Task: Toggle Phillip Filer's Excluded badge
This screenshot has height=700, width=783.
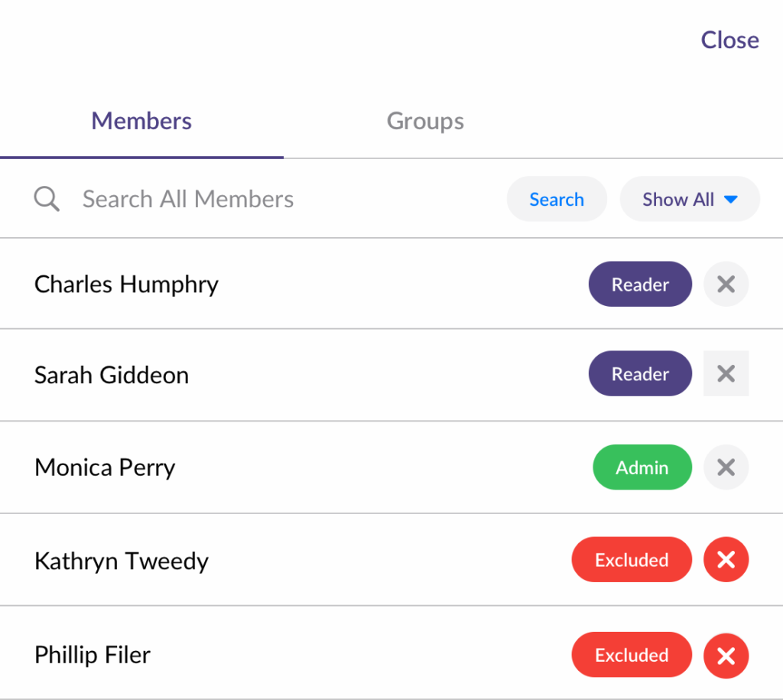Action: 632,655
